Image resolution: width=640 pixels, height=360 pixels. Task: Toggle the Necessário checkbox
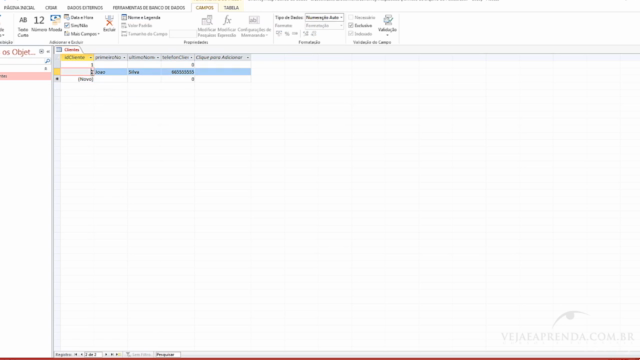point(351,18)
